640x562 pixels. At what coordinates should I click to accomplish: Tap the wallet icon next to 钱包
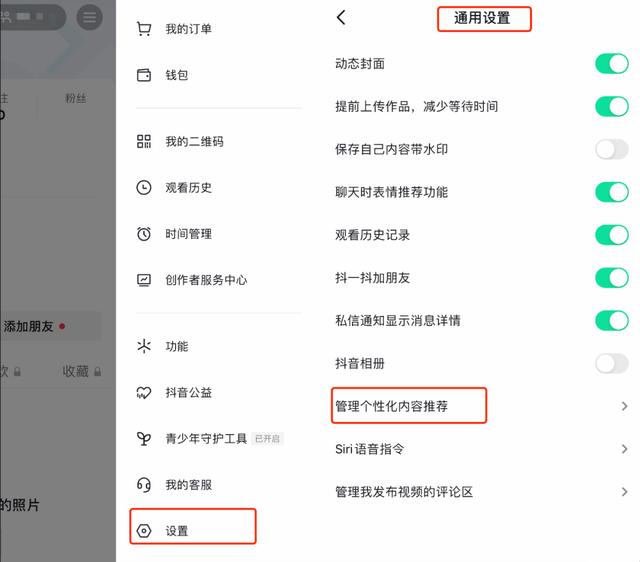tap(144, 75)
